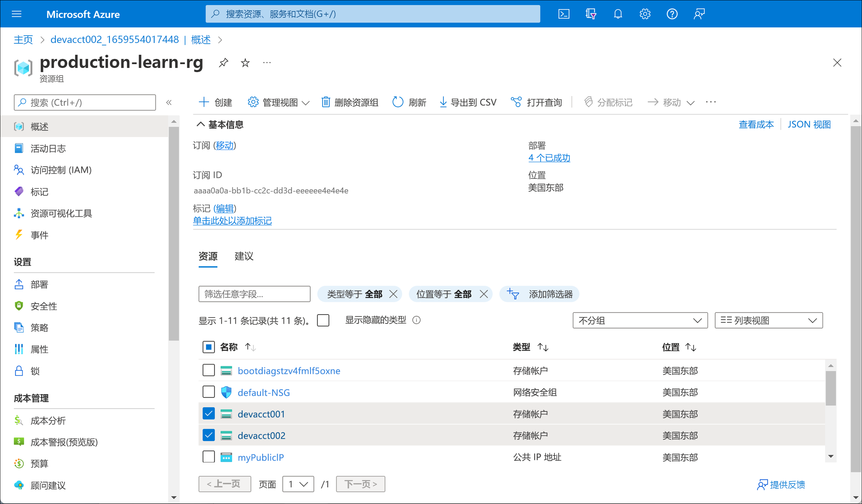The height and width of the screenshot is (504, 862).
Task: Click Open query in toolbar
Action: [536, 102]
